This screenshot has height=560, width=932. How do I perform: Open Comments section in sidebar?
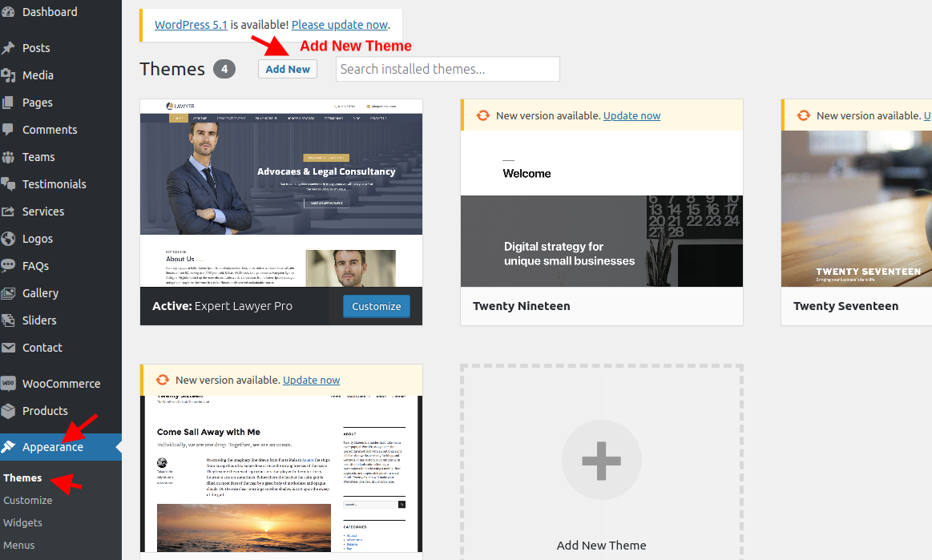(50, 130)
